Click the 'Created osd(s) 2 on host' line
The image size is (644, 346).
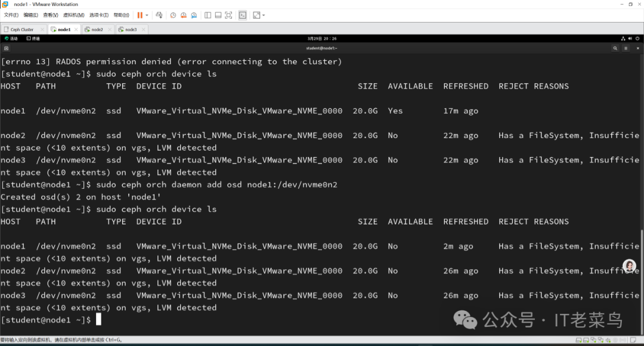click(80, 197)
